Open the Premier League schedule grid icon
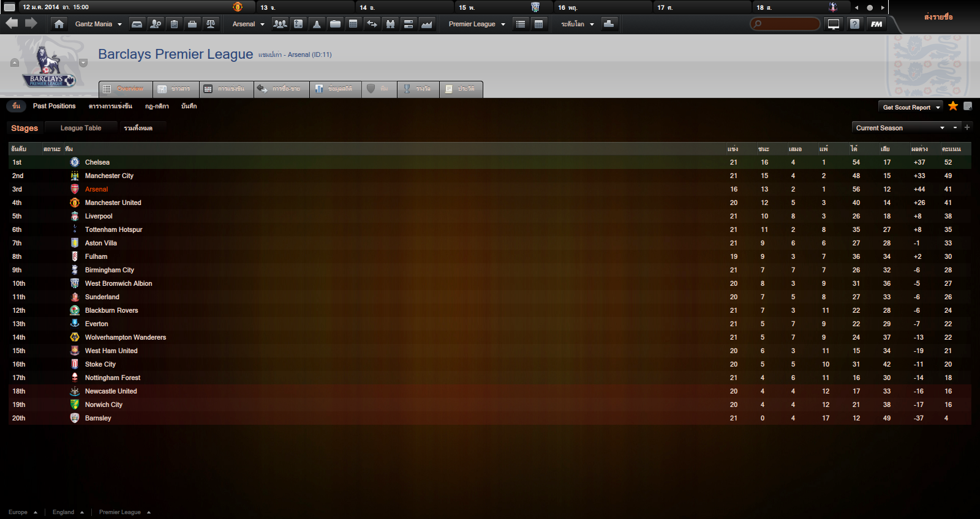 click(539, 24)
